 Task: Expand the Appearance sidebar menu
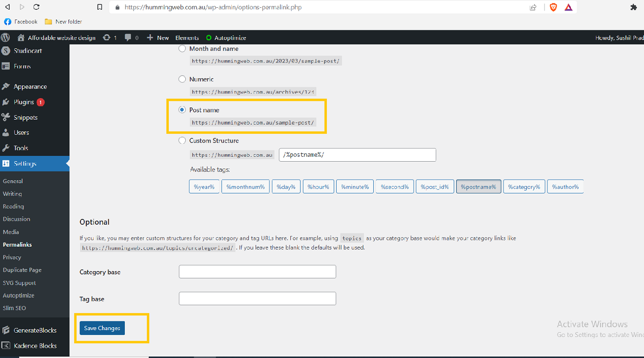pos(30,86)
